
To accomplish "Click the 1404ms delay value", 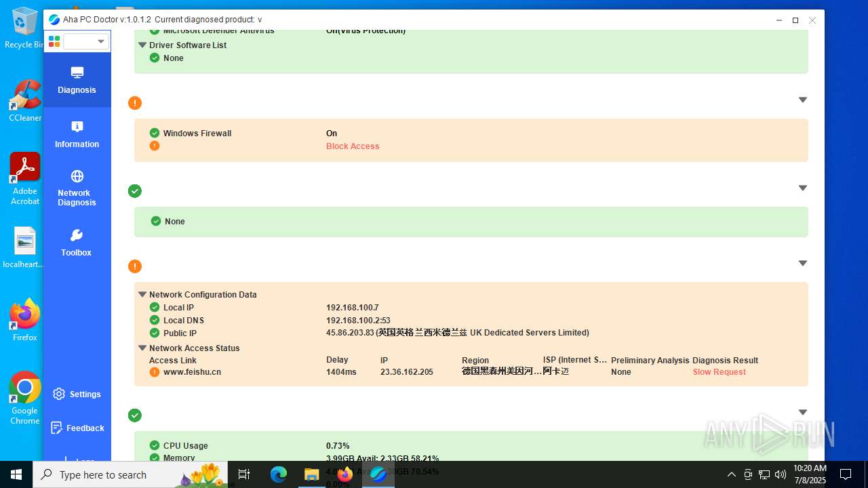I will pos(341,372).
